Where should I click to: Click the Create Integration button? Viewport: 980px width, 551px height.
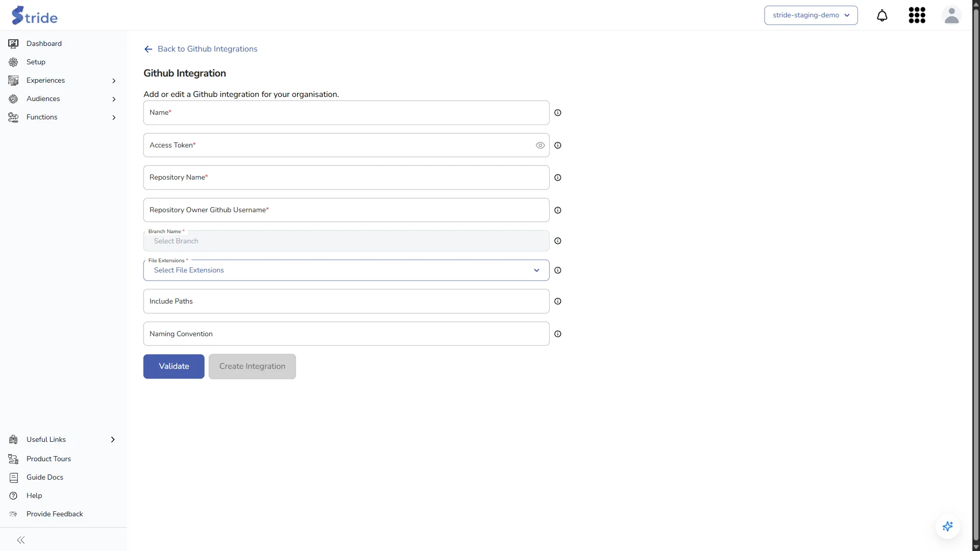252,366
